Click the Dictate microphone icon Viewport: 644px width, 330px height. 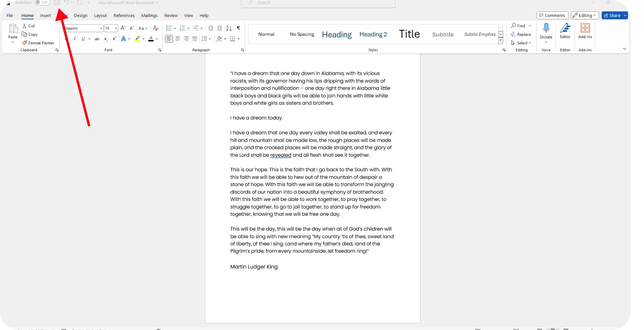tap(546, 28)
